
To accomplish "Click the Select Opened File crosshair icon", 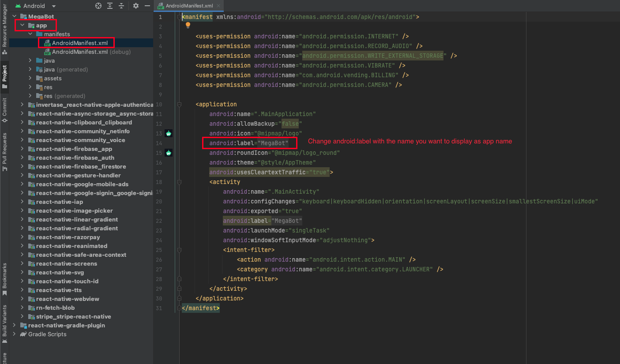I will [x=98, y=6].
